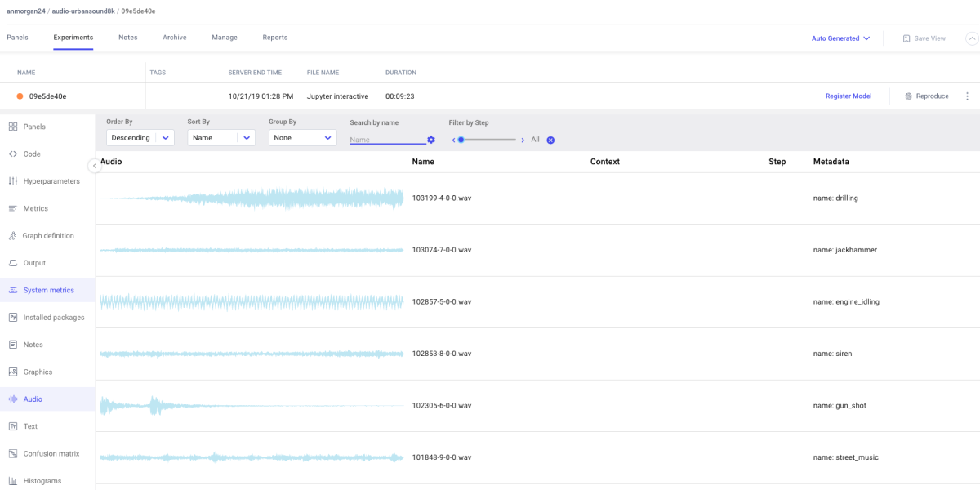The width and height of the screenshot is (980, 490).
Task: Select the Hyperparameters sliders icon
Action: pos(13,181)
